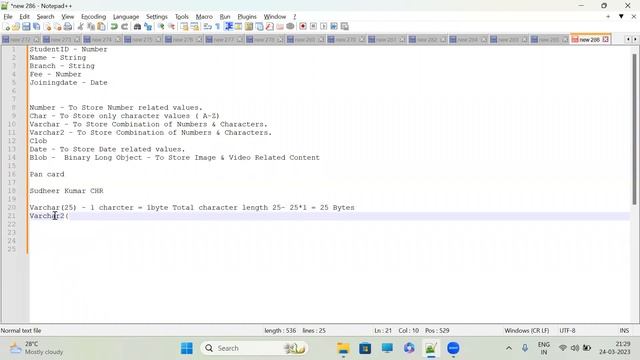Open the Search menu
Viewport: 640px width, 360px height.
pyautogui.click(x=45, y=17)
